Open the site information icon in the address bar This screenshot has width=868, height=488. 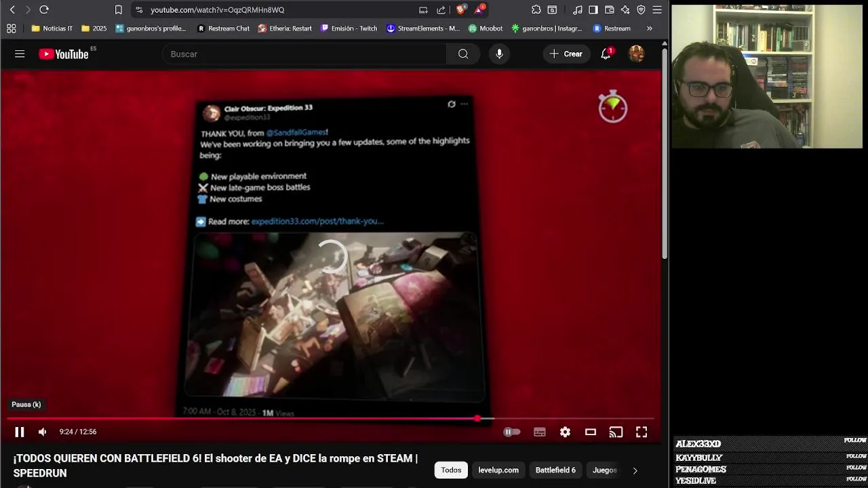pos(139,9)
